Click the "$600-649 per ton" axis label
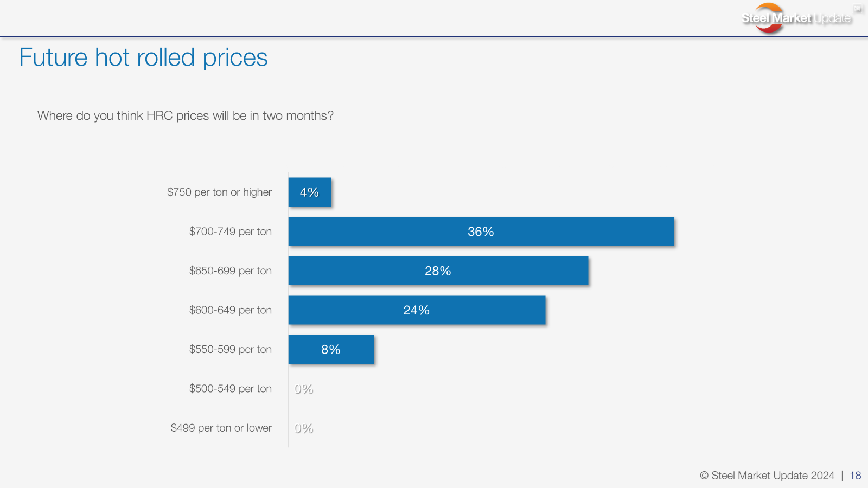This screenshot has height=488, width=868. click(x=230, y=310)
